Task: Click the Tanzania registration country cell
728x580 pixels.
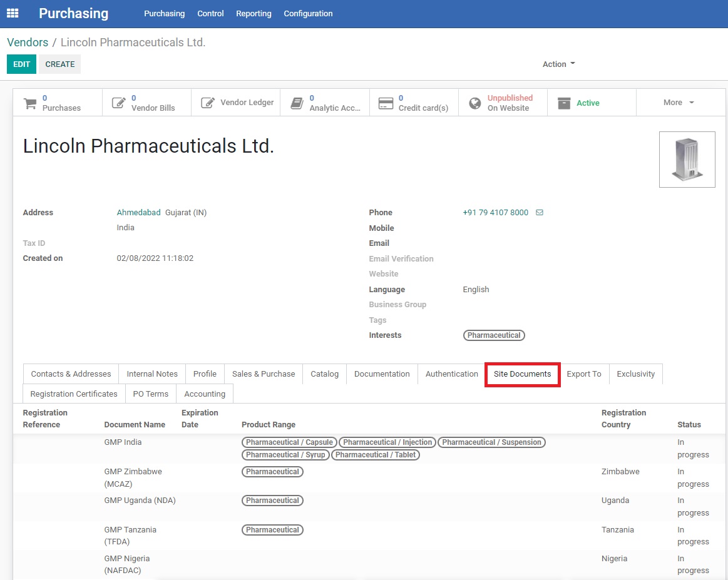Action: click(x=617, y=529)
